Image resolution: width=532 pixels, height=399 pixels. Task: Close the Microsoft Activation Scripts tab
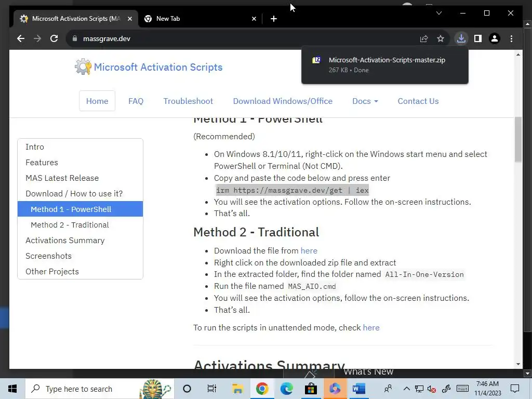point(129,19)
